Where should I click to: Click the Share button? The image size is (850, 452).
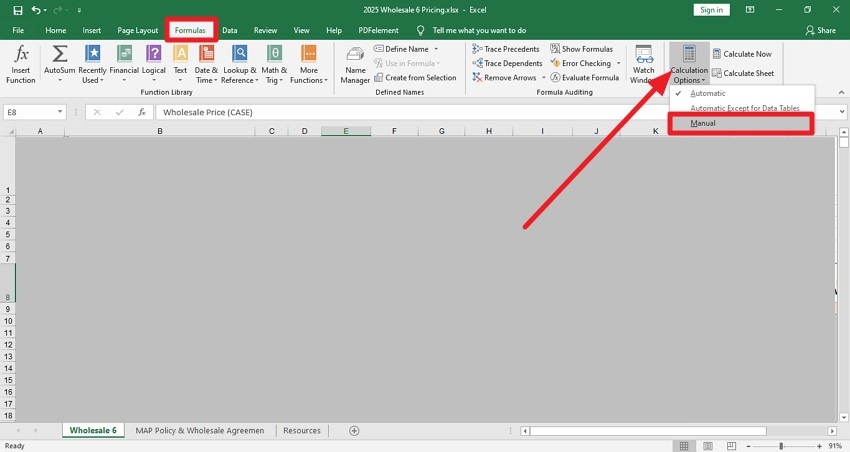click(x=820, y=30)
